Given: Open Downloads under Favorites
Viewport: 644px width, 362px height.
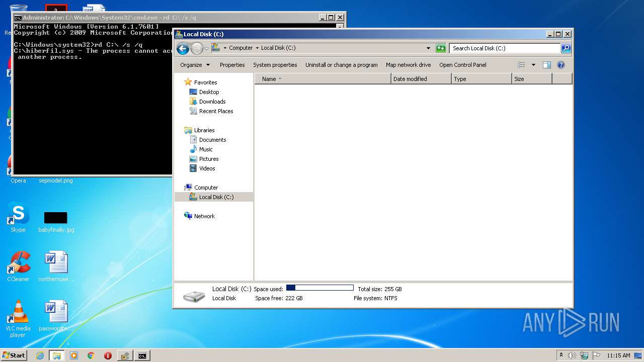Looking at the screenshot, I should [207, 102].
